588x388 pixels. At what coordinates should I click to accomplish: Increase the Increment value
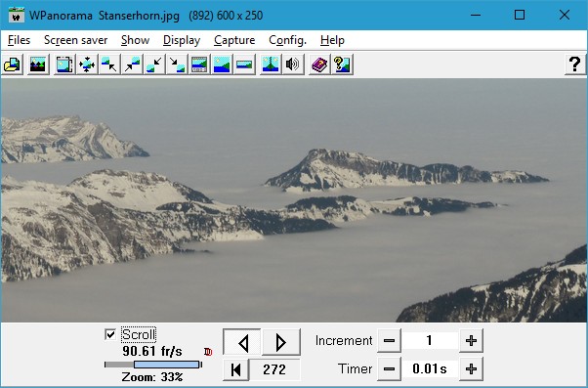(x=471, y=341)
